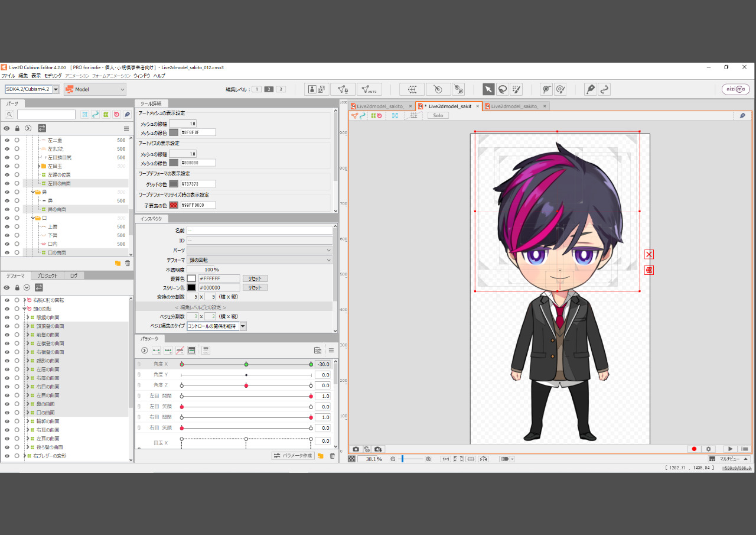
Task: Click the new folder icon in parts panel
Action: click(x=118, y=263)
